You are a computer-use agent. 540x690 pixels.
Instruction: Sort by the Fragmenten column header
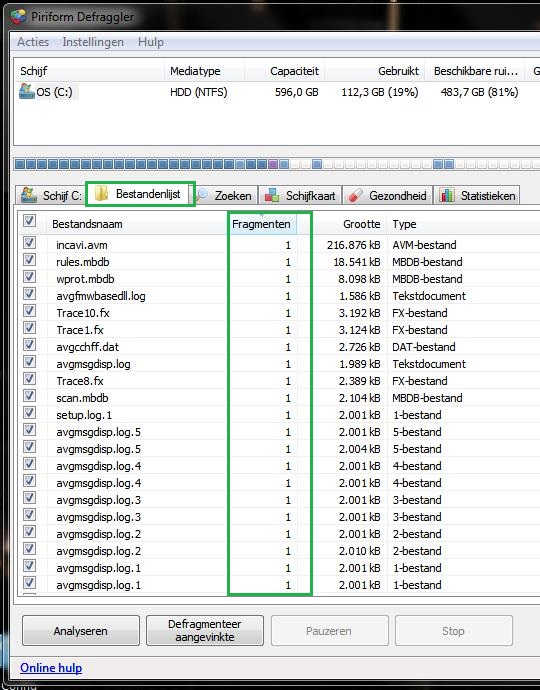pyautogui.click(x=263, y=224)
